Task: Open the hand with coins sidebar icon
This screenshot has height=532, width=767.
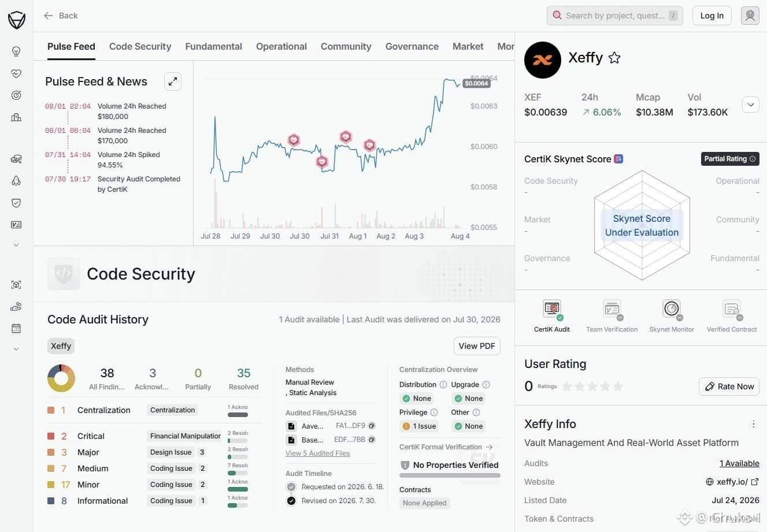Action: click(16, 307)
